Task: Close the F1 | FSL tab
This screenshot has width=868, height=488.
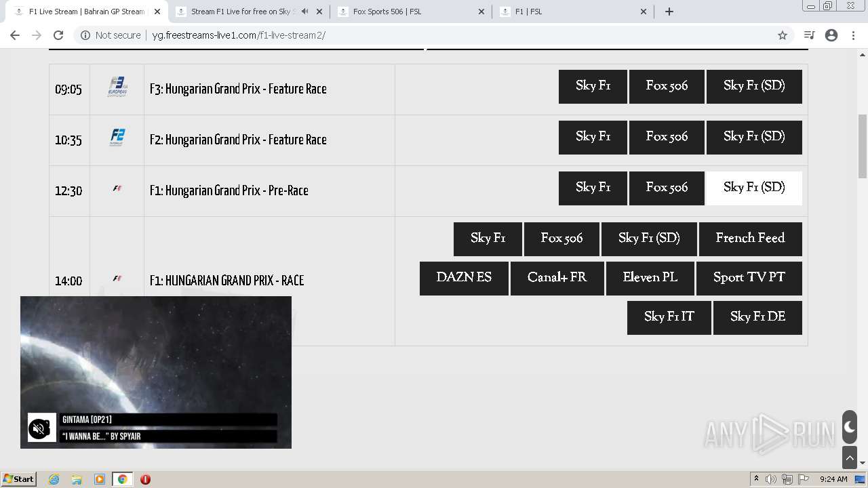Action: point(644,12)
